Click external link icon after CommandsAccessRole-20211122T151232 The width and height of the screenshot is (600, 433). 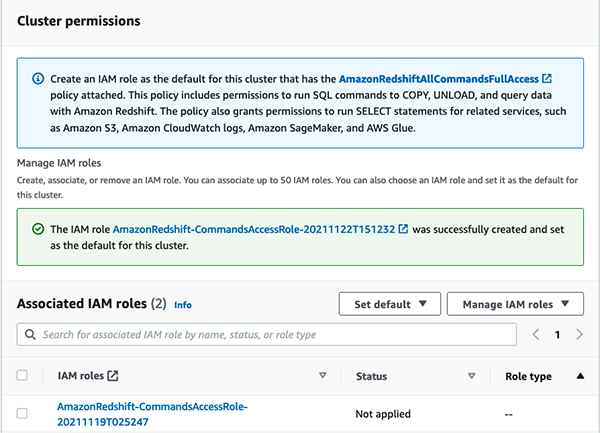tap(402, 229)
